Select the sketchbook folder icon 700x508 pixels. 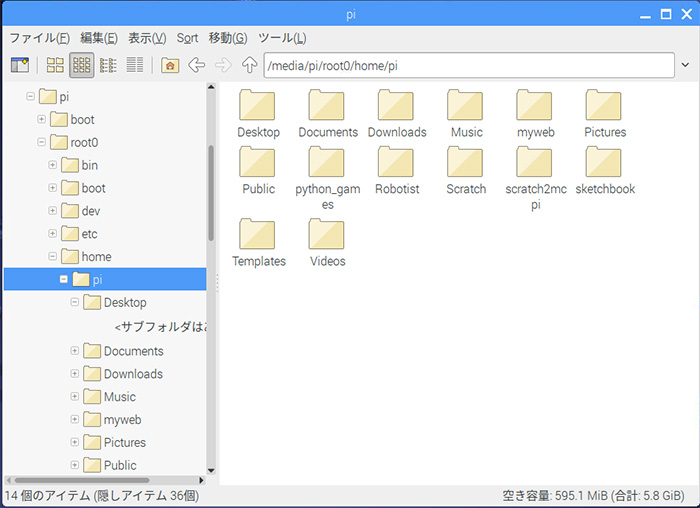click(605, 163)
